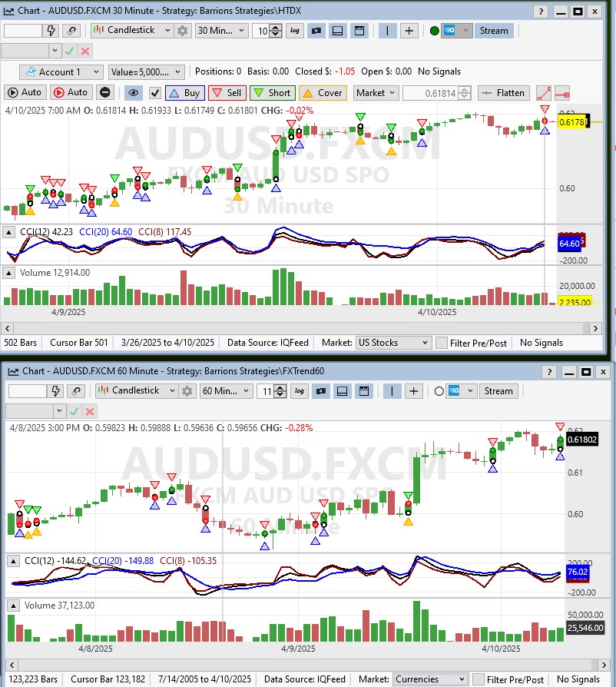Collapse CCI pane in 30 Minute chart

[8, 232]
